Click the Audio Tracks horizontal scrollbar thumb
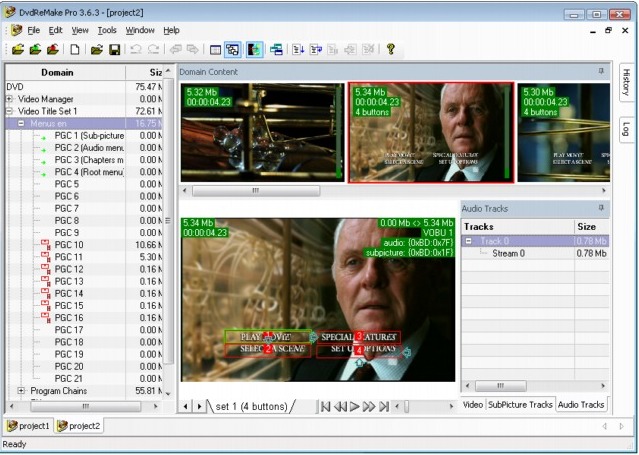The width and height of the screenshot is (639, 455). (500, 385)
